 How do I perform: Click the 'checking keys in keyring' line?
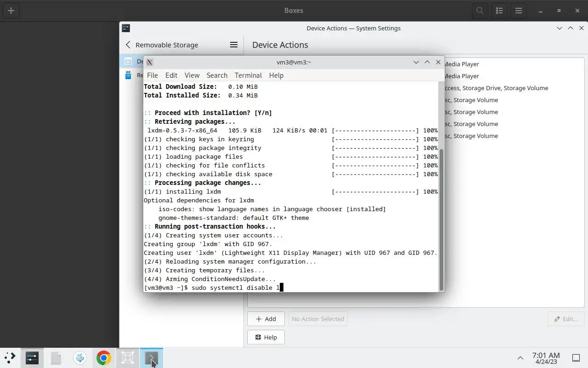coord(291,139)
